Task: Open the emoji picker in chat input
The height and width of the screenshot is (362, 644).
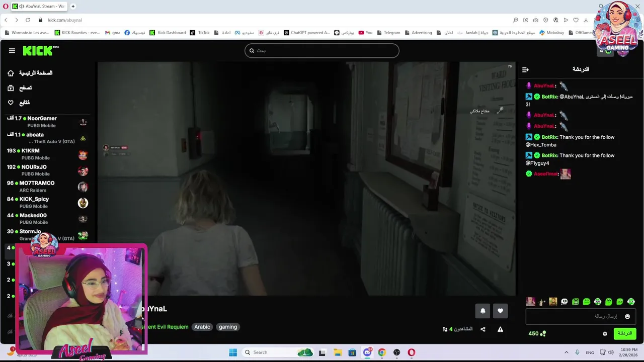Action: pyautogui.click(x=627, y=316)
